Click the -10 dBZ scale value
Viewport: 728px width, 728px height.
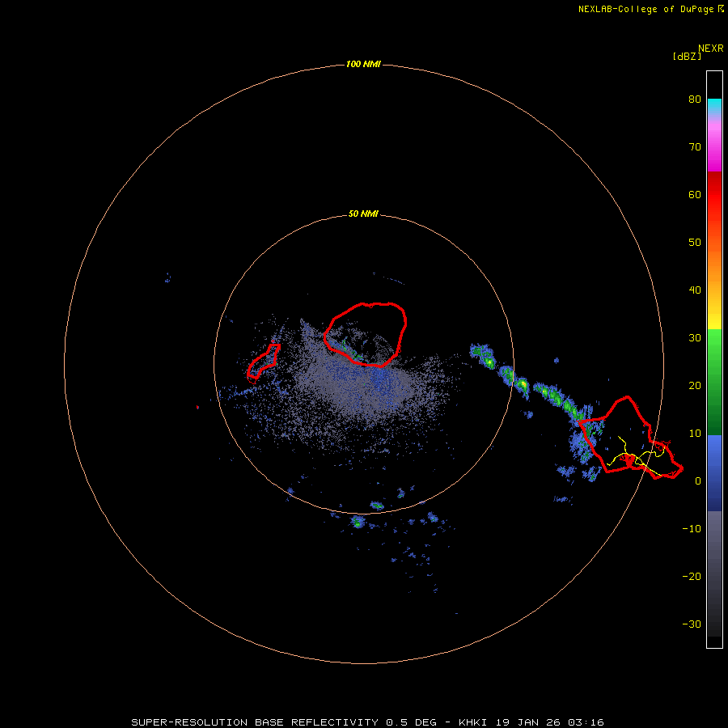pos(692,529)
